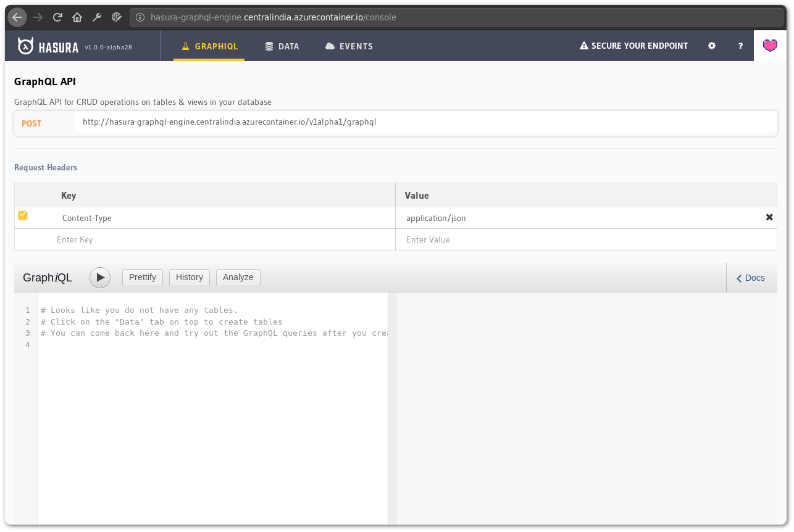The image size is (794, 532).
Task: Click the Hasura logo icon
Action: point(26,46)
